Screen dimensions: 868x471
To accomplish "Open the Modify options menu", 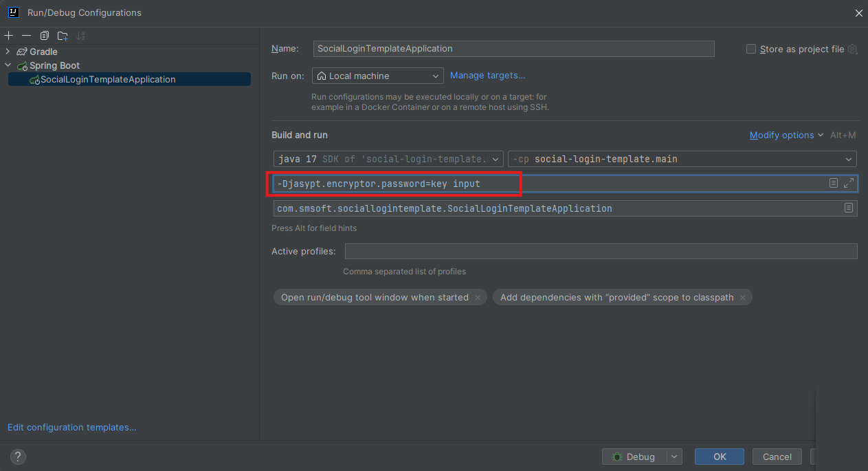I will click(786, 135).
